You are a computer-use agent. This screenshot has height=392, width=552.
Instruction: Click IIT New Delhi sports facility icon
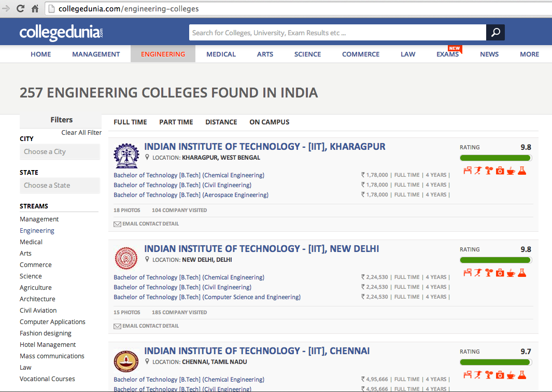(x=478, y=273)
